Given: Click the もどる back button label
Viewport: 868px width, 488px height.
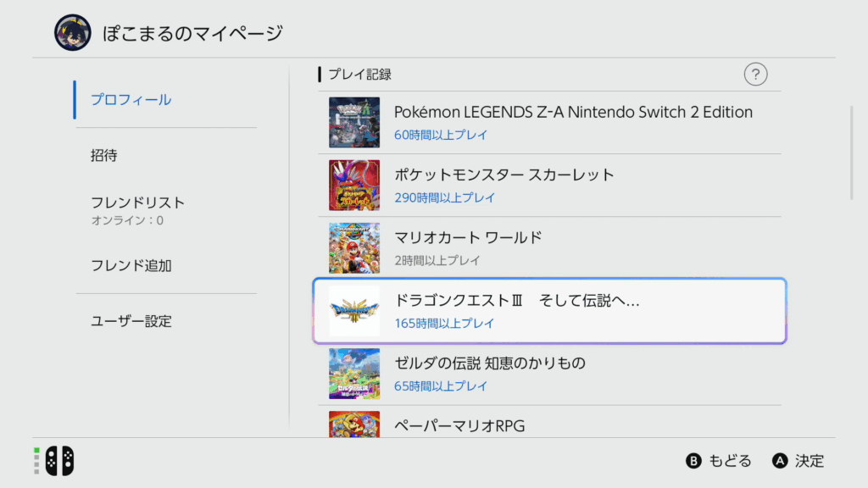Looking at the screenshot, I should click(730, 461).
